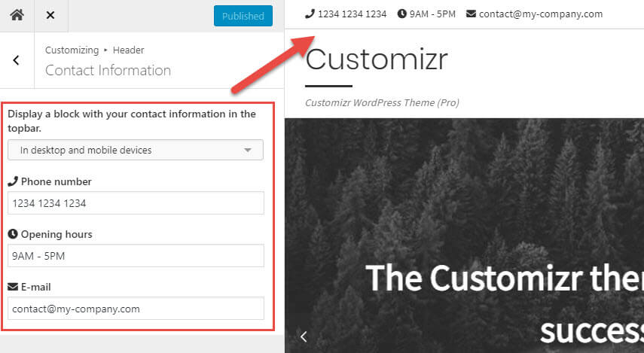Click the tagline Customizr WordPress Theme (Pro)
Viewport: 644px width, 353px height.
382,102
